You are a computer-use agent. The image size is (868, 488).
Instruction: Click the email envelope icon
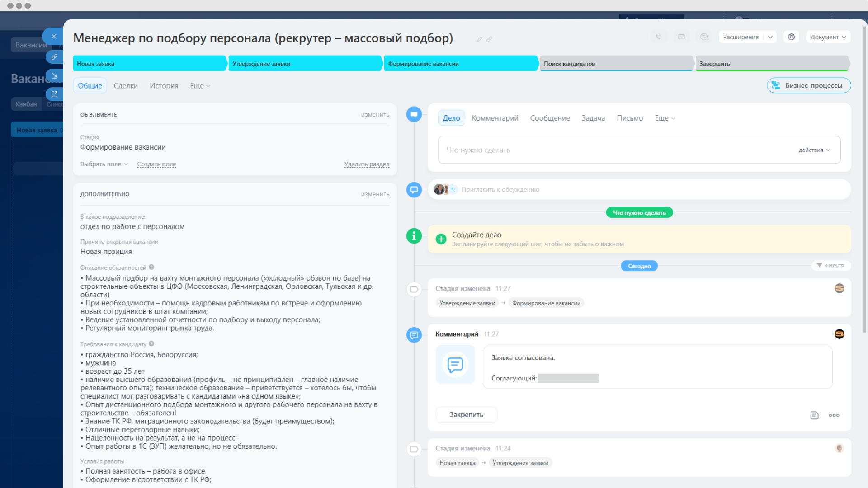tap(681, 37)
